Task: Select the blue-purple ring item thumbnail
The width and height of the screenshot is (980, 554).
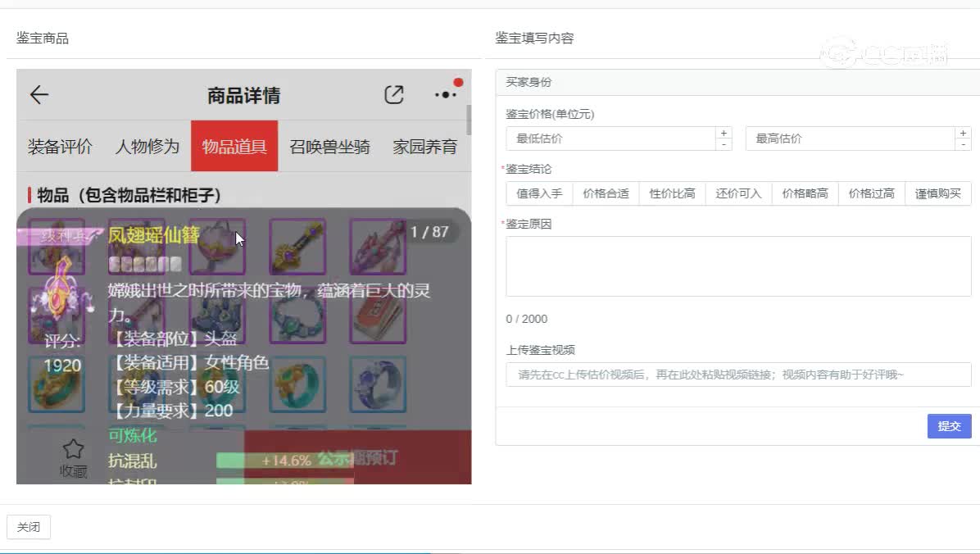Action: (378, 384)
